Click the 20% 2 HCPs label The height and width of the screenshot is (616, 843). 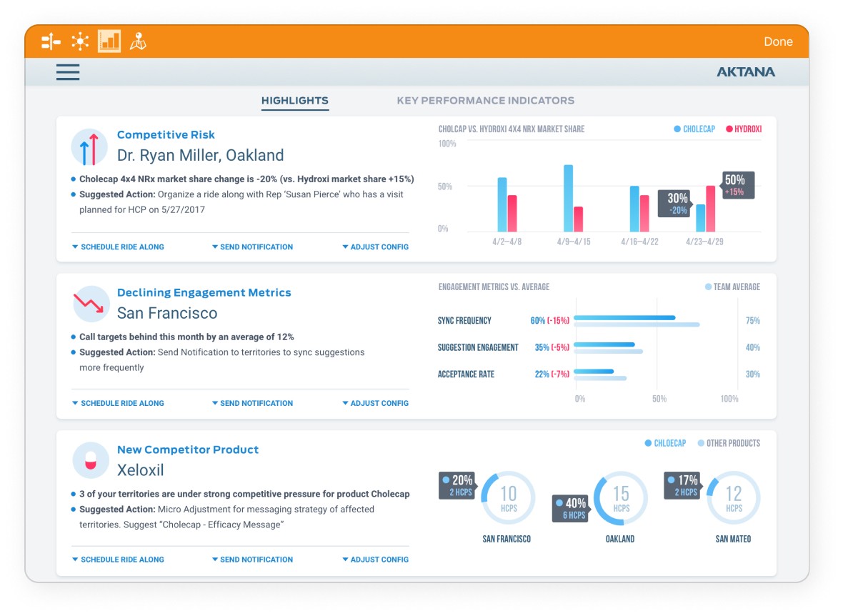click(x=457, y=485)
